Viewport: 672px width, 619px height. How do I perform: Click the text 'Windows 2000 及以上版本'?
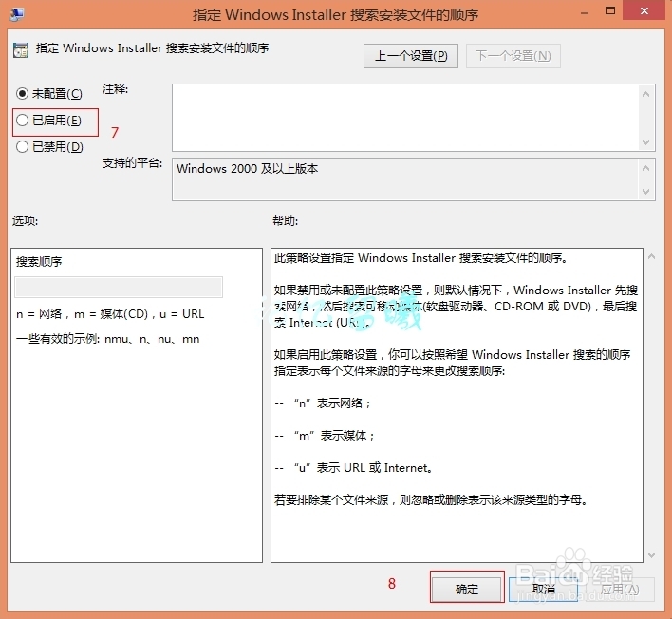click(x=248, y=168)
